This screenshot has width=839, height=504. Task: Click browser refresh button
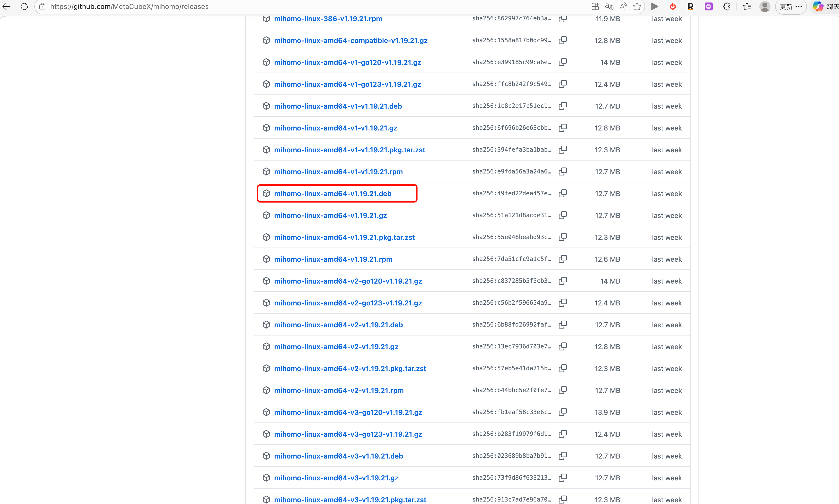click(x=24, y=6)
